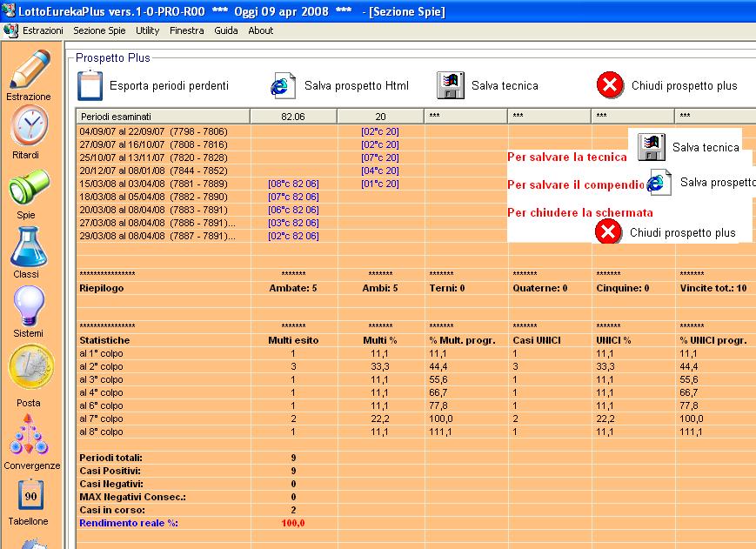Click the '[04°c 20]' result cell
This screenshot has width=756, height=549.
pyautogui.click(x=380, y=171)
